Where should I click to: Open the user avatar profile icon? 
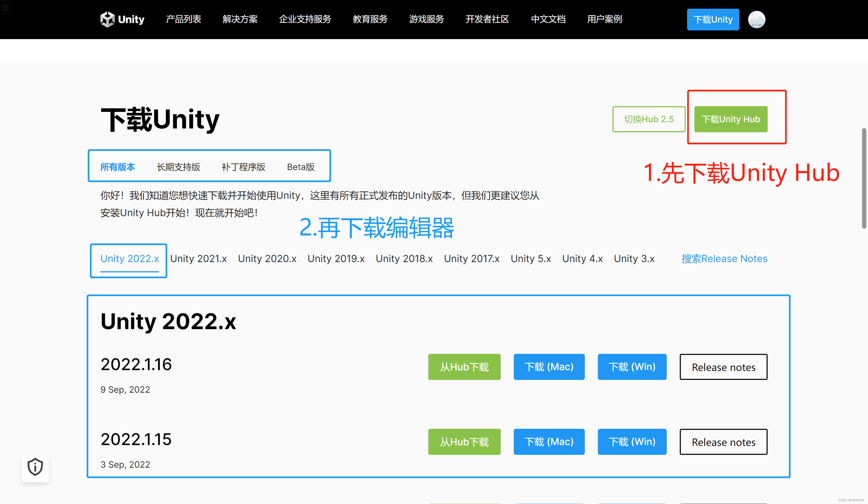pyautogui.click(x=757, y=19)
